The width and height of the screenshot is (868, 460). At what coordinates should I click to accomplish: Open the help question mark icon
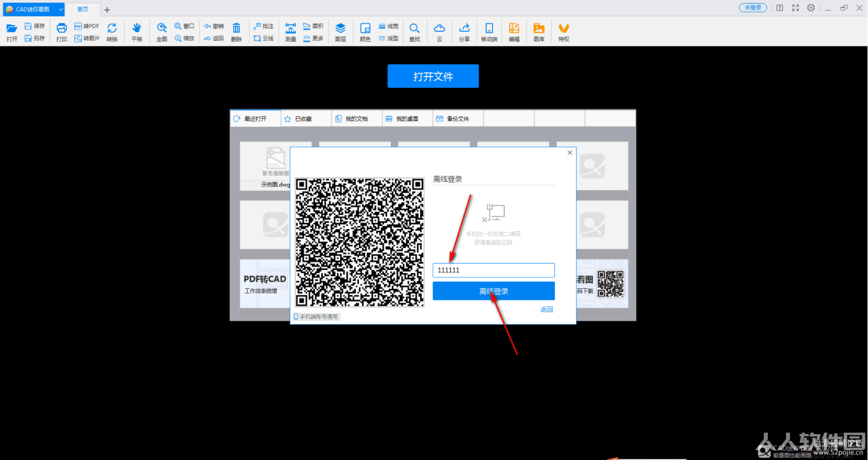[x=780, y=8]
